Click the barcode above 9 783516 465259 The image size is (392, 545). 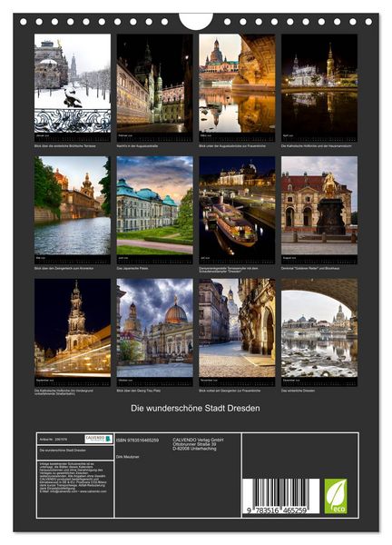pos(281,493)
